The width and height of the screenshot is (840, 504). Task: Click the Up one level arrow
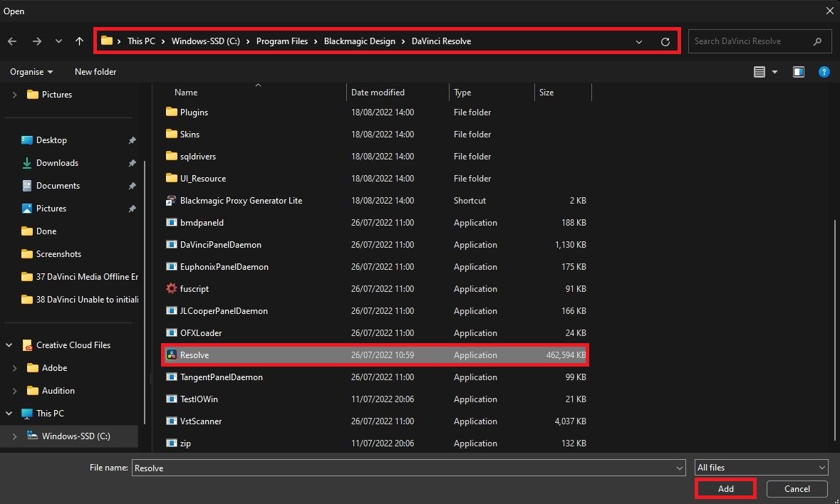pyautogui.click(x=79, y=41)
